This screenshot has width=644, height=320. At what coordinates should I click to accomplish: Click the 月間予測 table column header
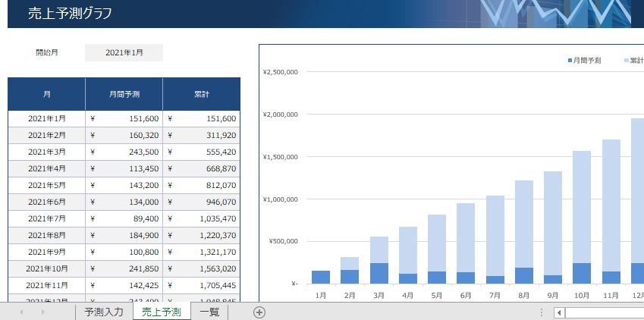pos(124,94)
